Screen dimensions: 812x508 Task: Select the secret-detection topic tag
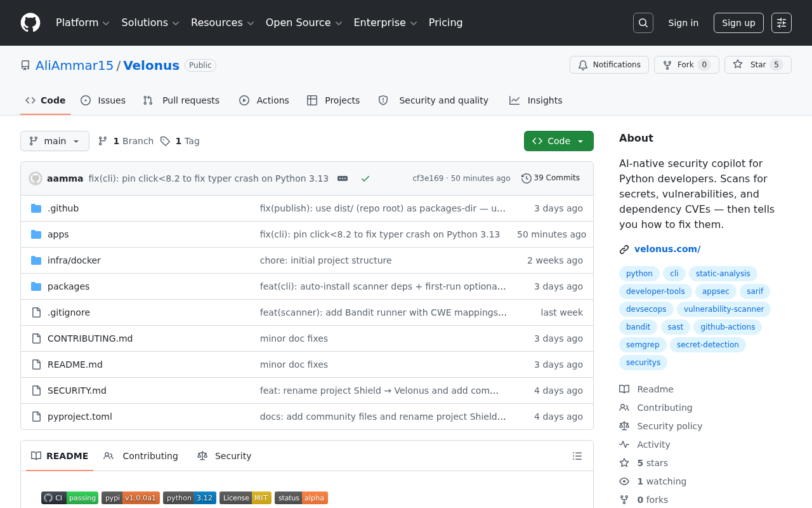708,345
